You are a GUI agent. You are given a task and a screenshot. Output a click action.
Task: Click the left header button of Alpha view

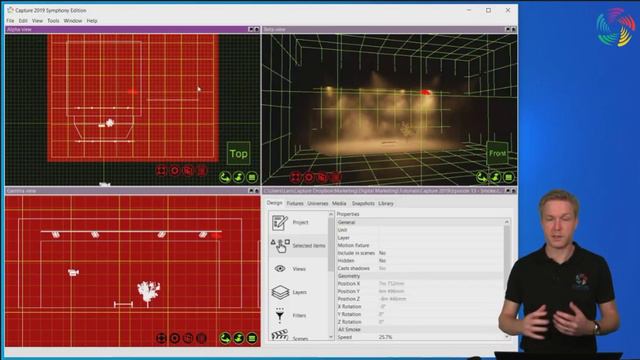[x=251, y=29]
